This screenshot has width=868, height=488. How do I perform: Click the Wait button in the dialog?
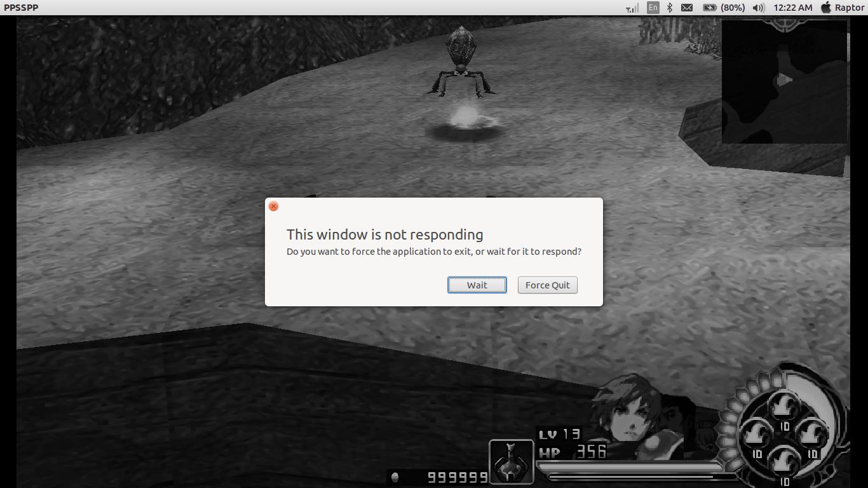click(x=477, y=285)
